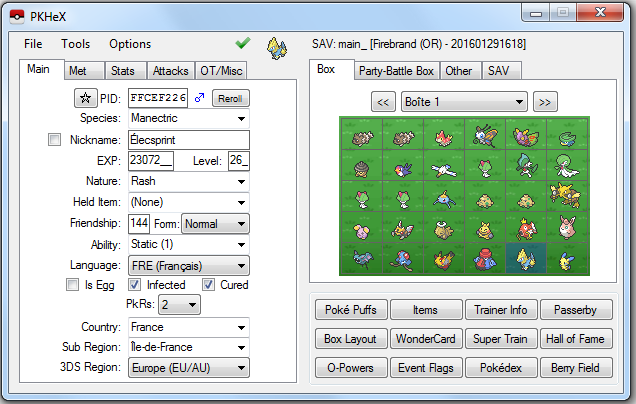
Task: Open the Poké Puffs editor
Action: 351,310
